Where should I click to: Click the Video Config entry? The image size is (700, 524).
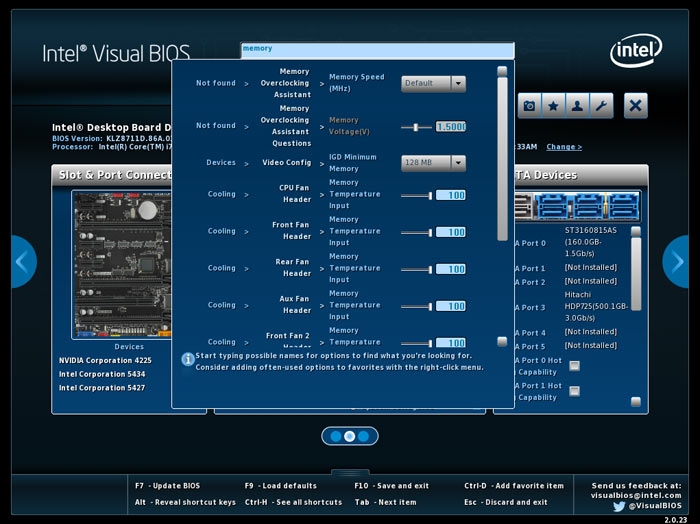287,162
